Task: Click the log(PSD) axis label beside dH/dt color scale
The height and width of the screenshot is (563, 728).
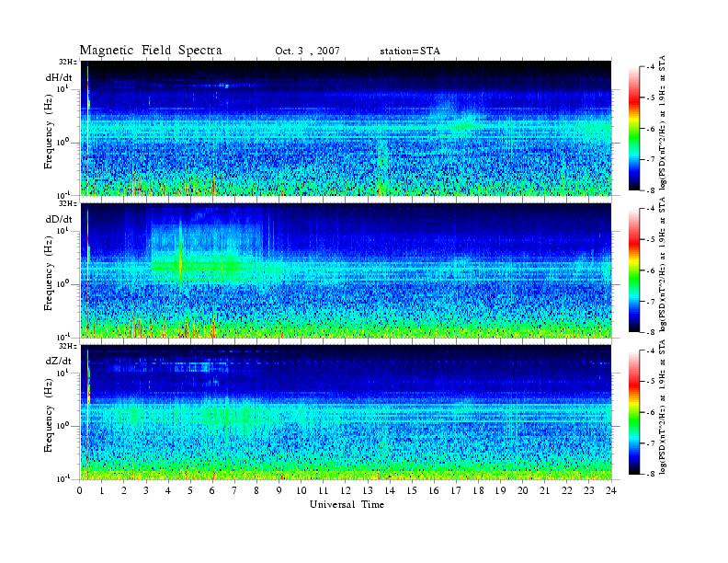Action: tap(663, 122)
